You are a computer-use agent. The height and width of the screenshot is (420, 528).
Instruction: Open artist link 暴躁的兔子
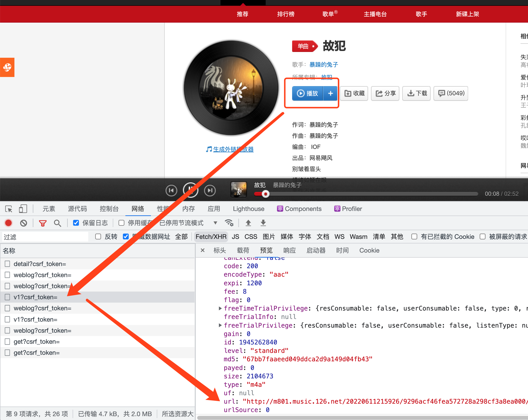coord(324,65)
